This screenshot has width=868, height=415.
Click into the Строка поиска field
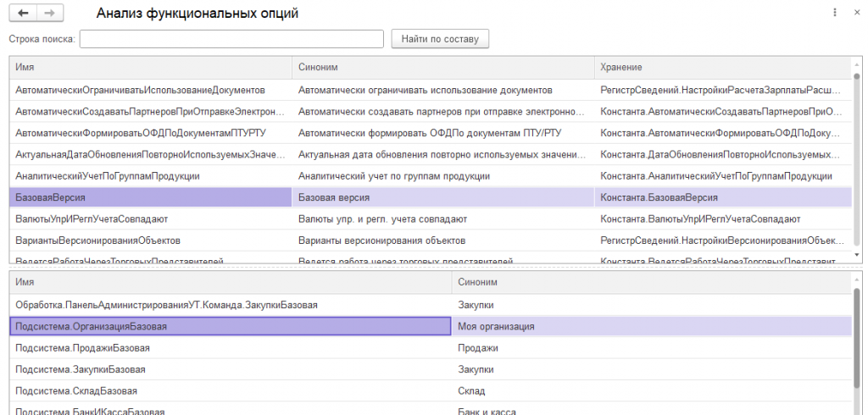(231, 39)
